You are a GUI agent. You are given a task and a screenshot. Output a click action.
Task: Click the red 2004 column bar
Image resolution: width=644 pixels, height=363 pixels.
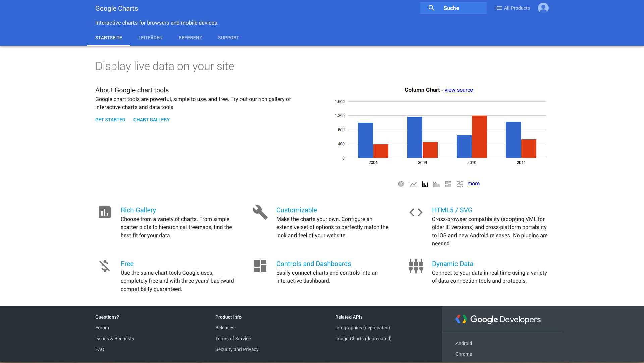tap(381, 151)
